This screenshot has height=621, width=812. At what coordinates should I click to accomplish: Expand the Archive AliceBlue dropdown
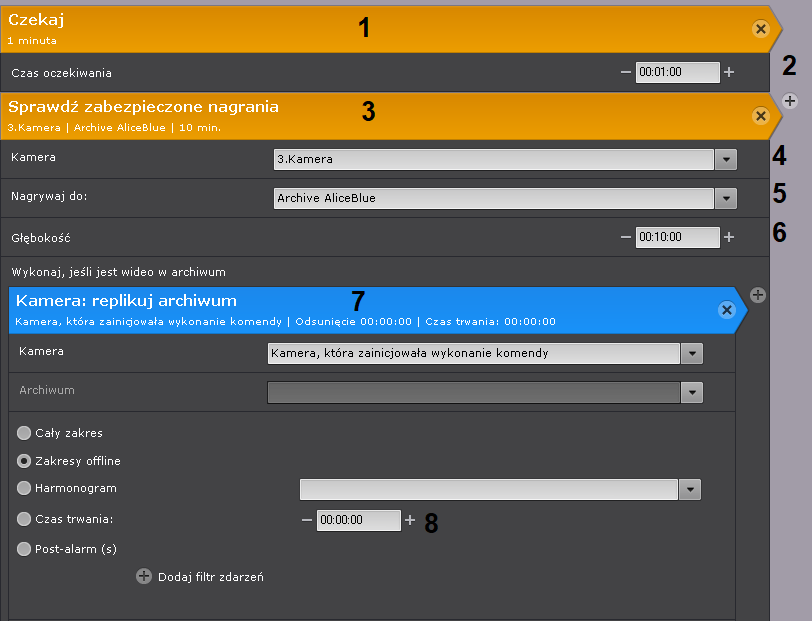click(x=726, y=198)
